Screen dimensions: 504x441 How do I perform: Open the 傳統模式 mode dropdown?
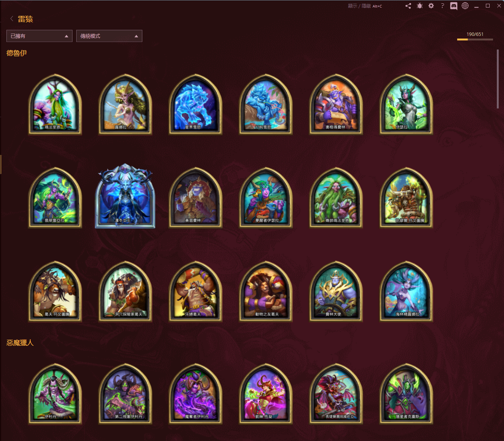pyautogui.click(x=109, y=36)
